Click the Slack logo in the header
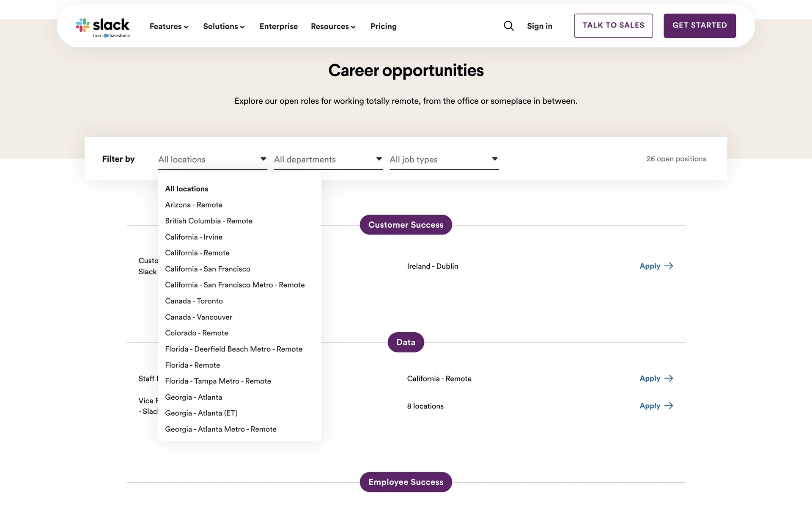The image size is (812, 508). click(103, 28)
